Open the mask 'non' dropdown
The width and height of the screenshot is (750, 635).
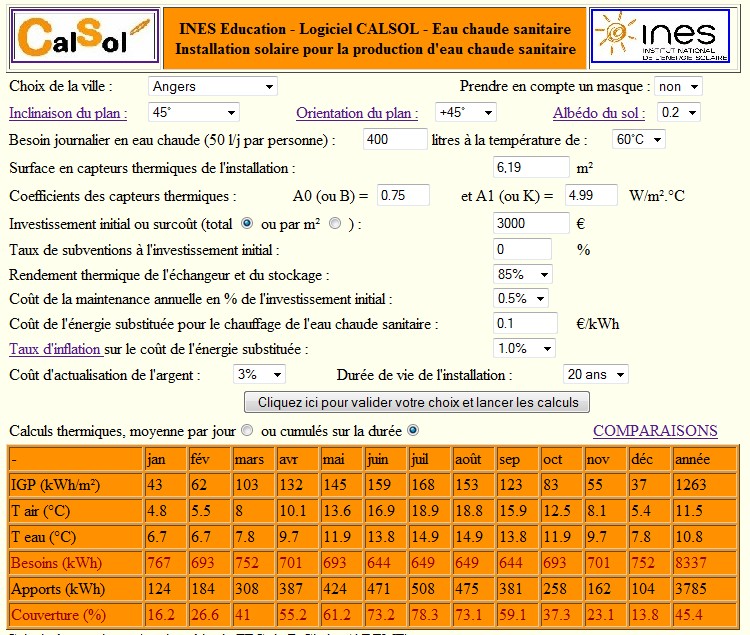678,87
